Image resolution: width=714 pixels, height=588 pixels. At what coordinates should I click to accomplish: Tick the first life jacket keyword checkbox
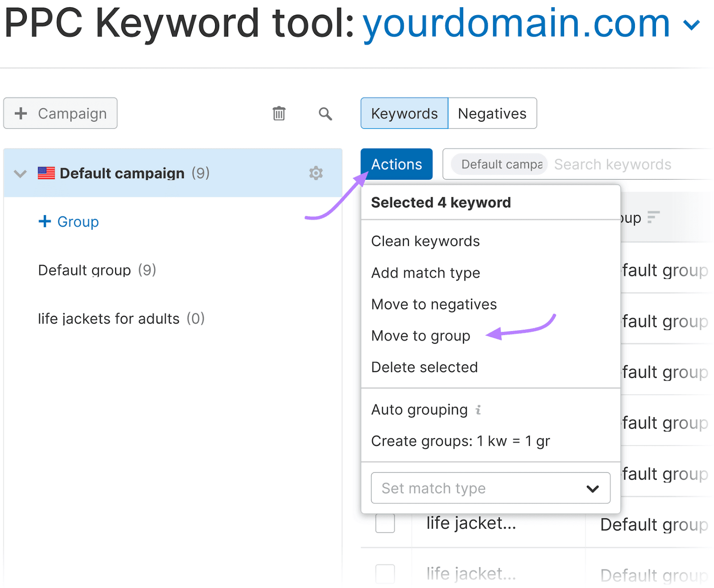pos(385,523)
